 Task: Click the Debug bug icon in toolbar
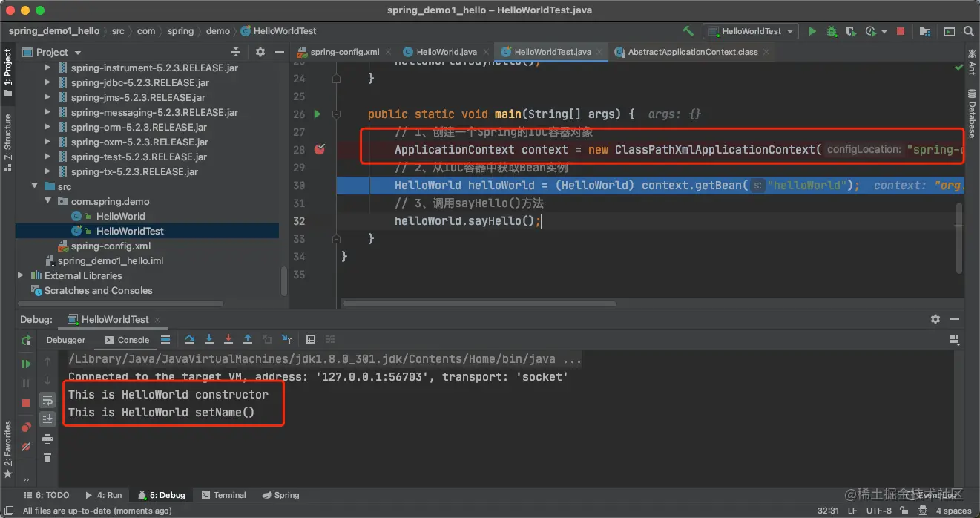tap(831, 31)
